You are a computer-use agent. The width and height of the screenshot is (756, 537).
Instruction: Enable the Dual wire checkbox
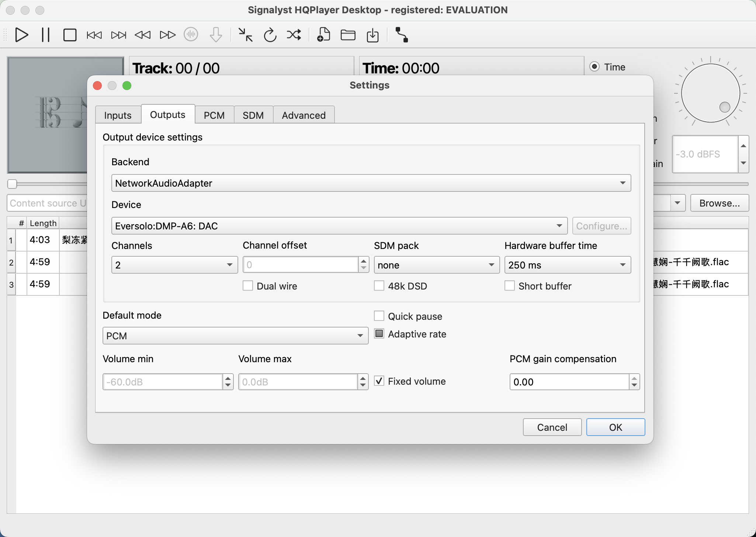pos(248,286)
